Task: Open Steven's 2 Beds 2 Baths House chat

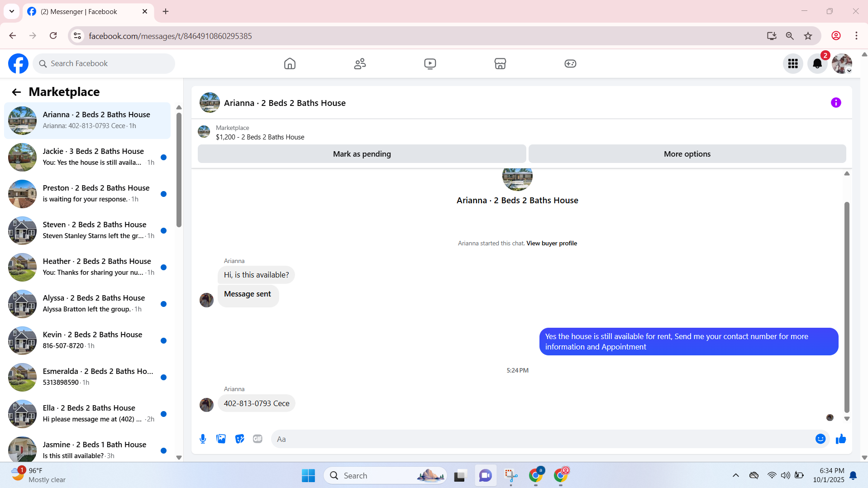Action: pos(87,230)
